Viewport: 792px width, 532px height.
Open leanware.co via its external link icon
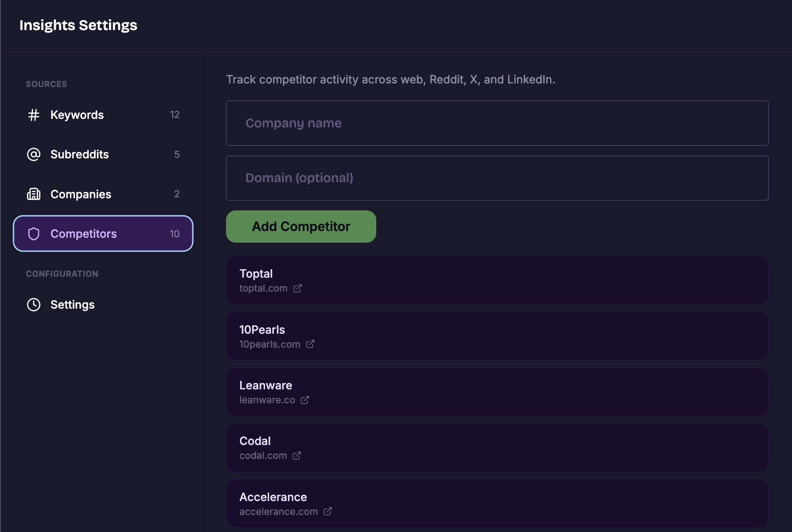click(305, 400)
